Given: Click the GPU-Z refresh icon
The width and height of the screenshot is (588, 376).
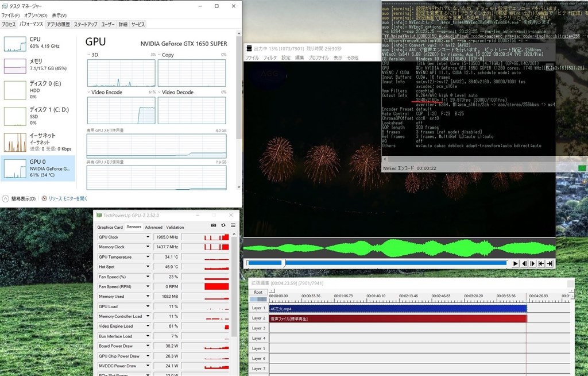Looking at the screenshot, I should pos(223,225).
